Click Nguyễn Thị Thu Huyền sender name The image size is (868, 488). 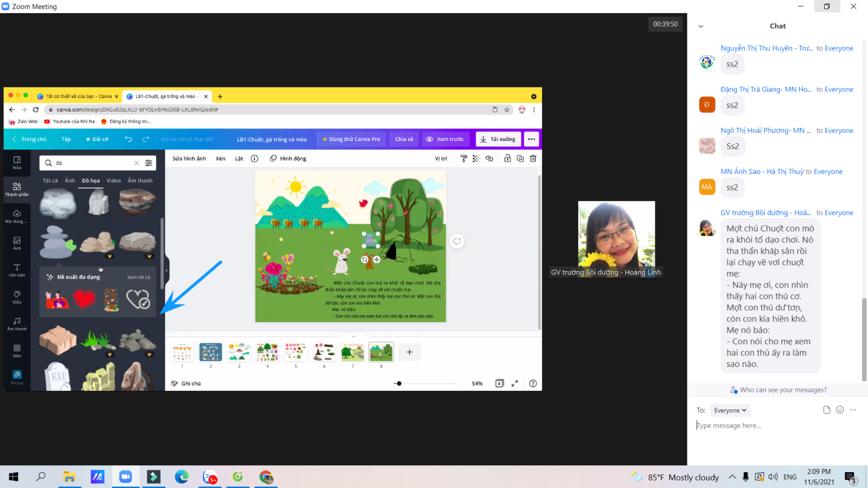(766, 48)
